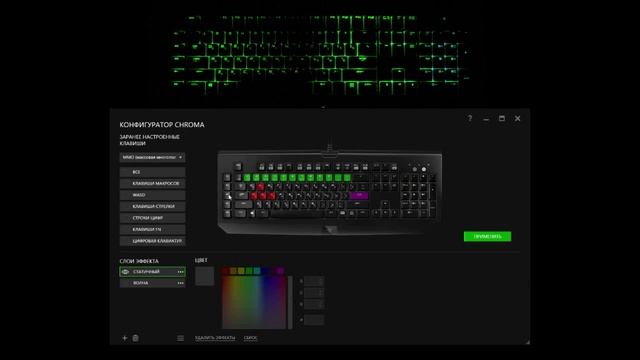Select the purple Enter key on keyboard preview
The width and height of the screenshot is (640, 360).
pos(360,196)
